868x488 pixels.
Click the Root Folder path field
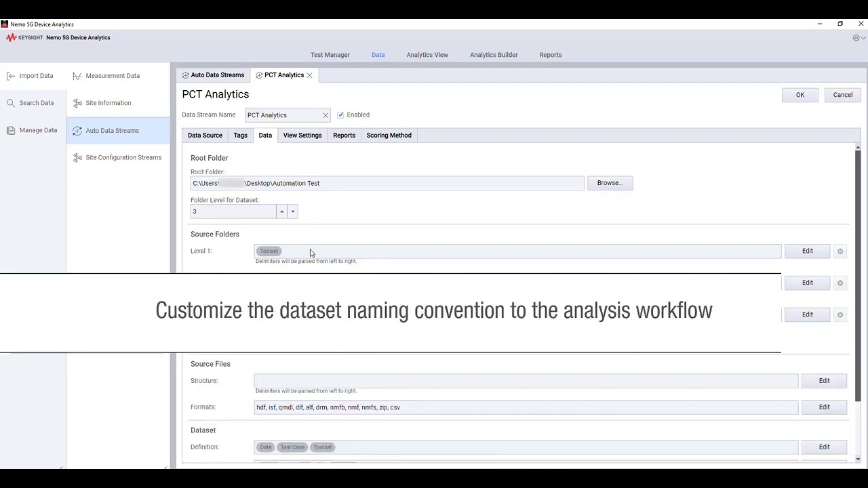coord(387,183)
